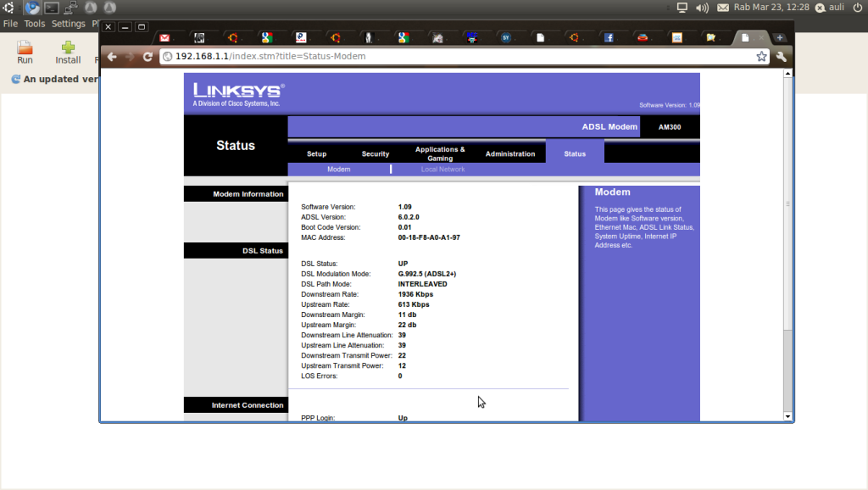Go back using the browser back arrow
The height and width of the screenshot is (490, 868).
pos(112,57)
